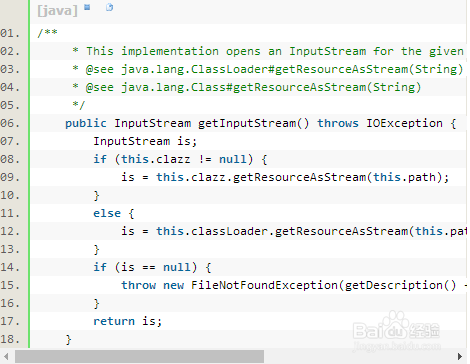The width and height of the screenshot is (470, 364).
Task: Click 'IOException' on line 06
Action: click(404, 123)
